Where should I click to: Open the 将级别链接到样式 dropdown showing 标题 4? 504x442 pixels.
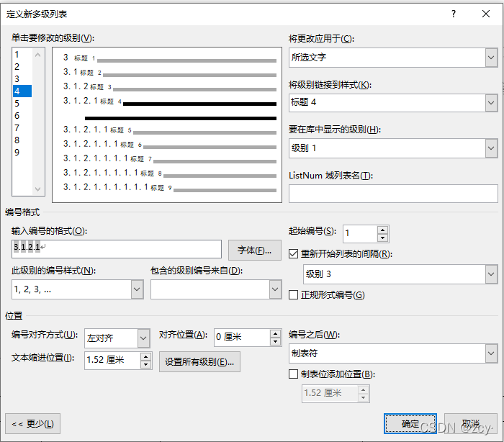491,103
